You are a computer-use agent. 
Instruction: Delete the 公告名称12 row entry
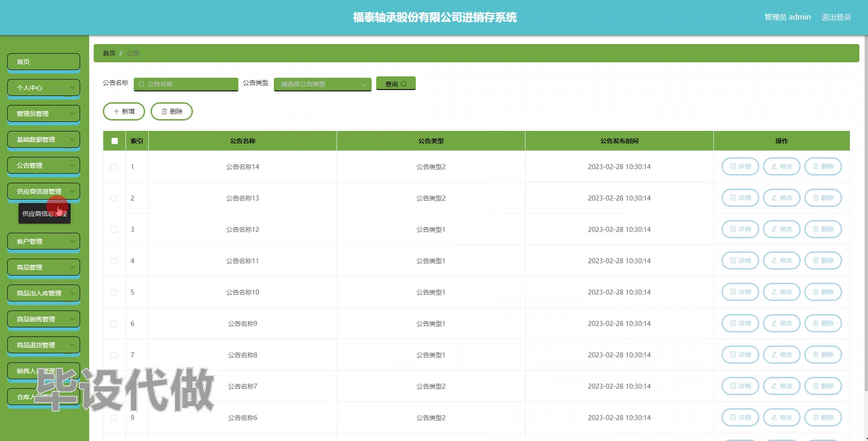[823, 230]
